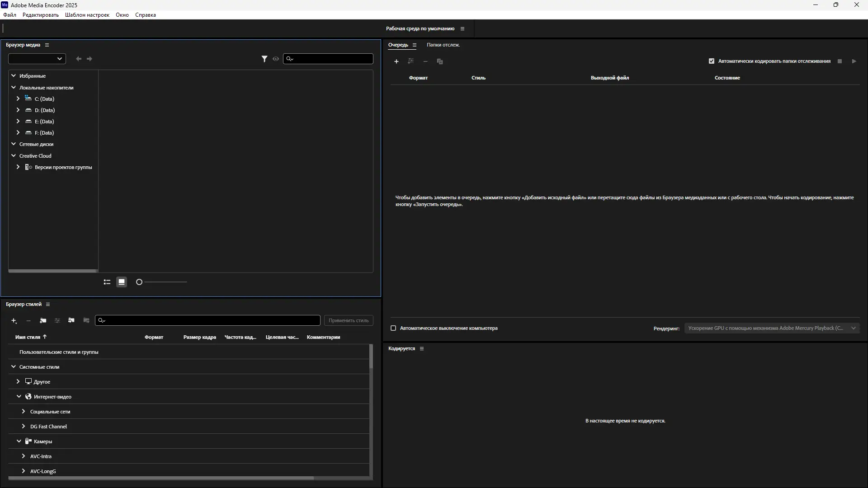Open the rendering engine dropdown
The width and height of the screenshot is (868, 488).
pyautogui.click(x=854, y=328)
